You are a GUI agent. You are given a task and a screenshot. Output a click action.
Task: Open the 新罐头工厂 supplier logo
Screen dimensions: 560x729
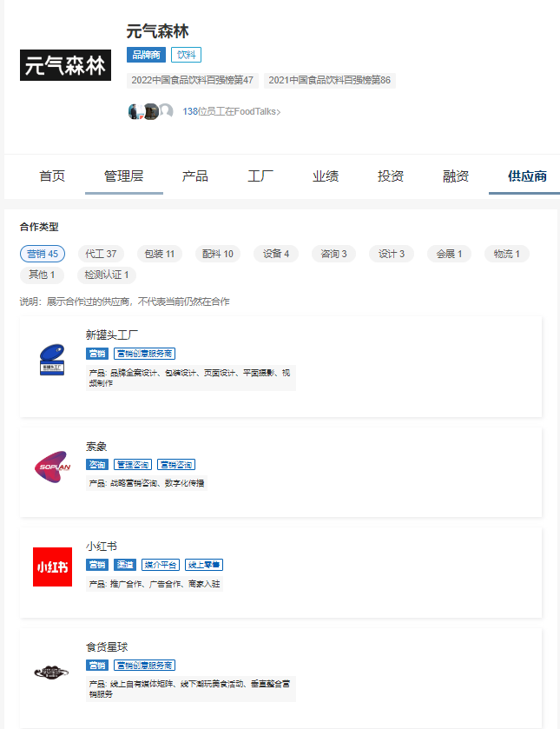click(52, 360)
